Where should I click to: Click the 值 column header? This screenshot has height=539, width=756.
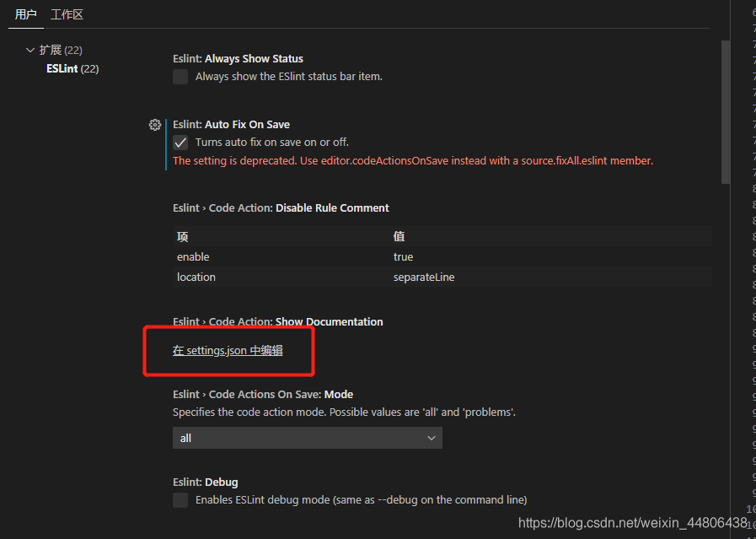[399, 236]
